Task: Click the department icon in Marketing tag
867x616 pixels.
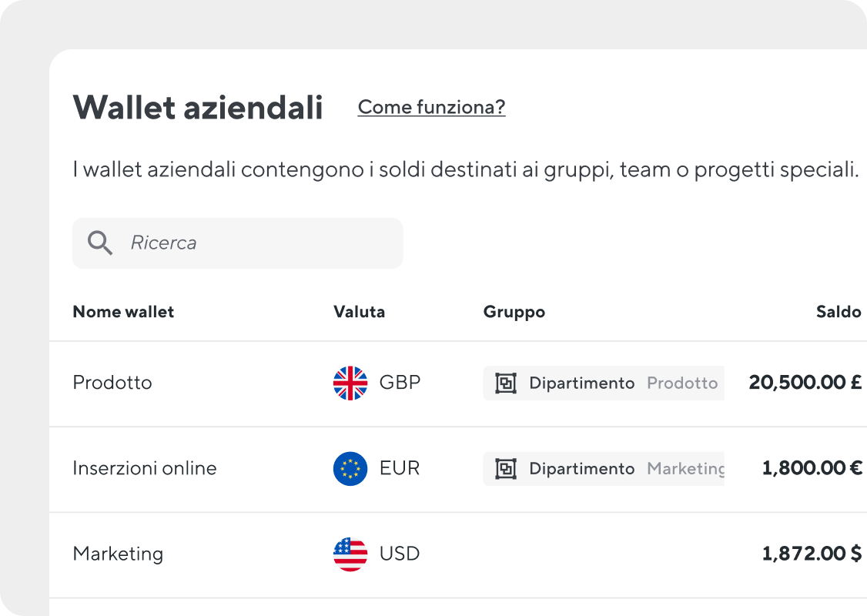Action: [505, 468]
